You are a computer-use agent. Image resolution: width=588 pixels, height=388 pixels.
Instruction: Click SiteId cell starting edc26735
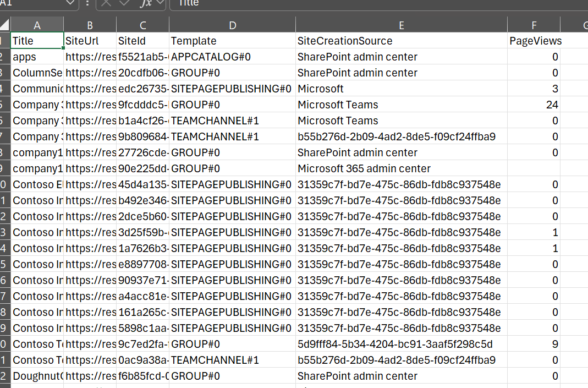coord(143,89)
